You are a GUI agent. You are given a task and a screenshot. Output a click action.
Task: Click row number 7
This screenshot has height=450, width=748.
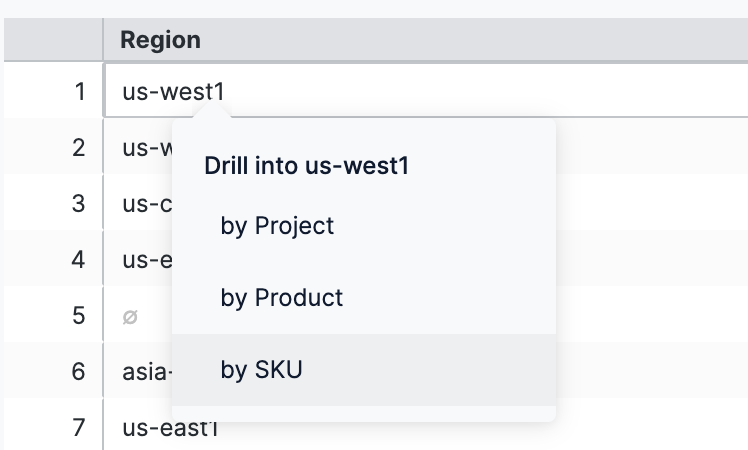pos(79,428)
